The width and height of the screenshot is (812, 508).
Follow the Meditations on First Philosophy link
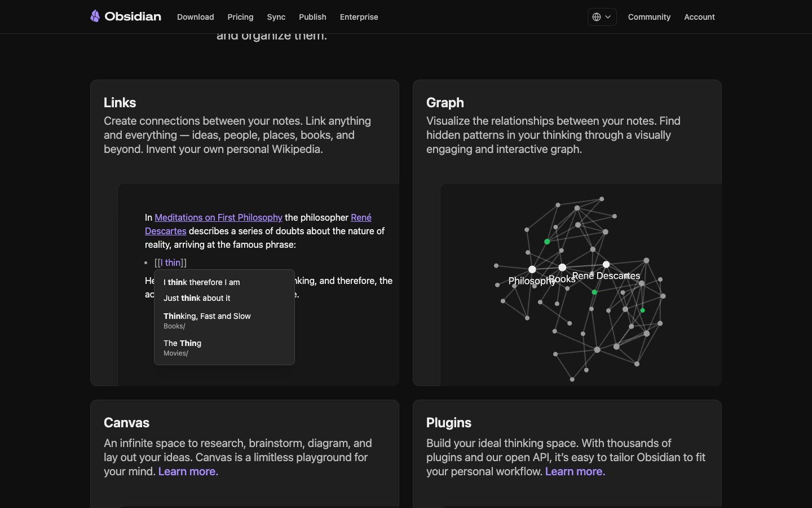point(218,217)
